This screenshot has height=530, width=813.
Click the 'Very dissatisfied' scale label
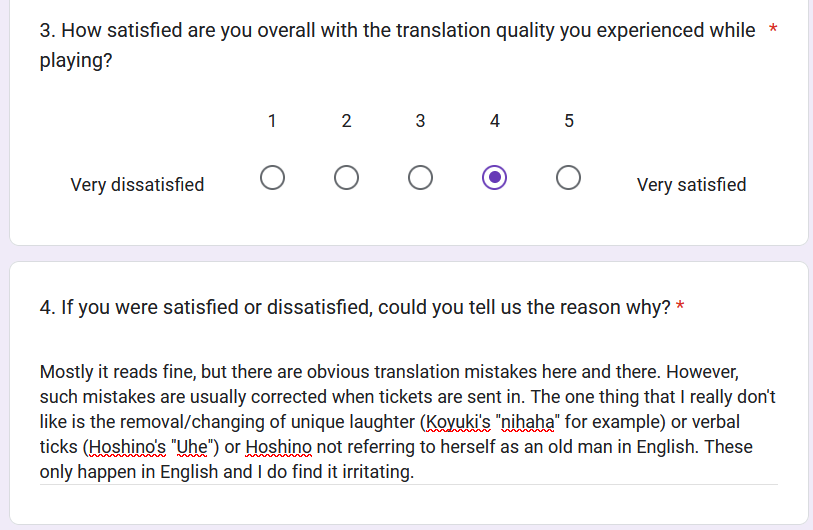point(137,185)
